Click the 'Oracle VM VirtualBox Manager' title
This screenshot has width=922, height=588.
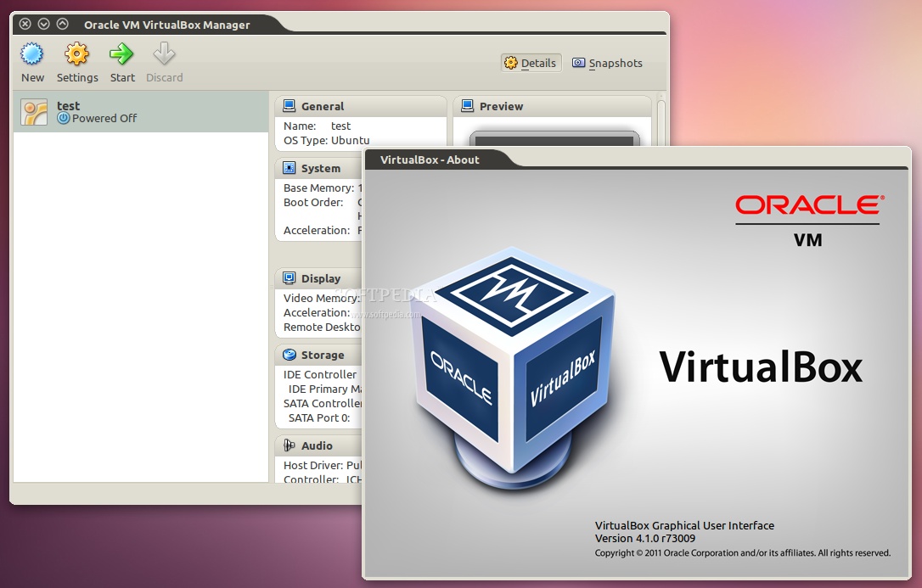point(167,25)
